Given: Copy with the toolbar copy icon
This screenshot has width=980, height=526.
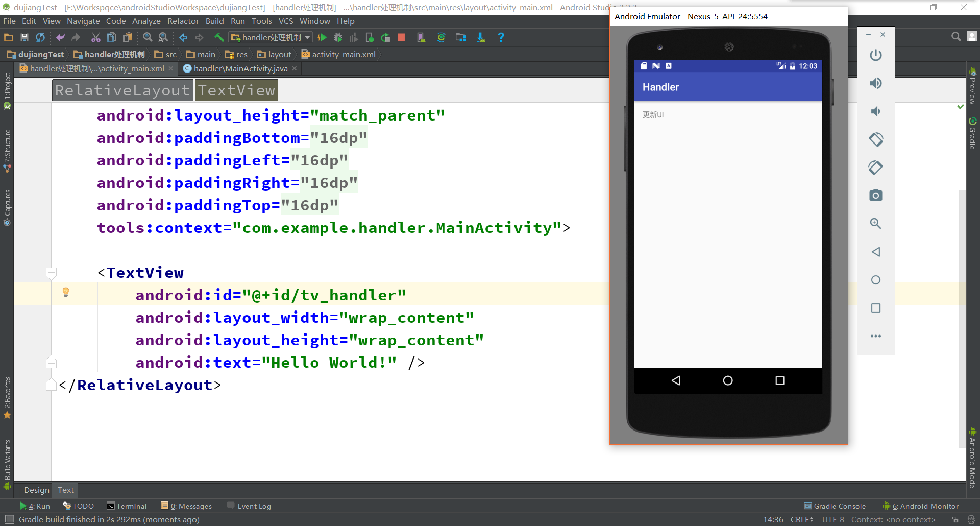Looking at the screenshot, I should pos(111,37).
